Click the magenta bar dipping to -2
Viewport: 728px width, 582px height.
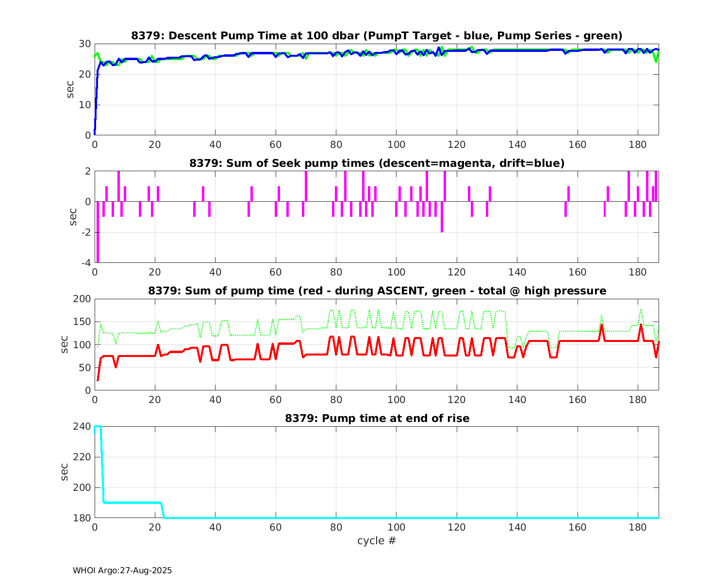pos(442,218)
